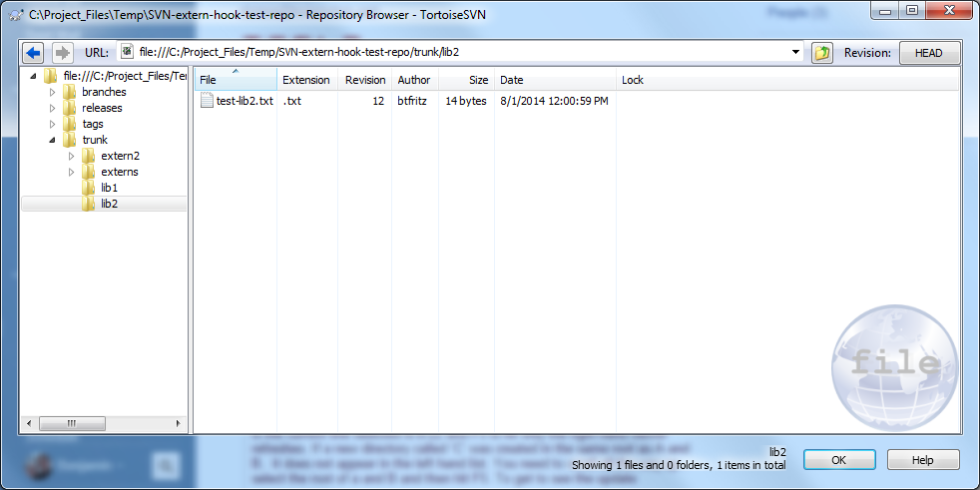Image resolution: width=980 pixels, height=490 pixels.
Task: Select the tags tree item
Action: tap(93, 124)
